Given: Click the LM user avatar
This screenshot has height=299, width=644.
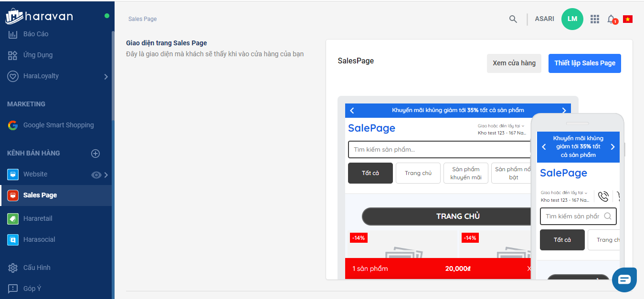Looking at the screenshot, I should pos(572,19).
